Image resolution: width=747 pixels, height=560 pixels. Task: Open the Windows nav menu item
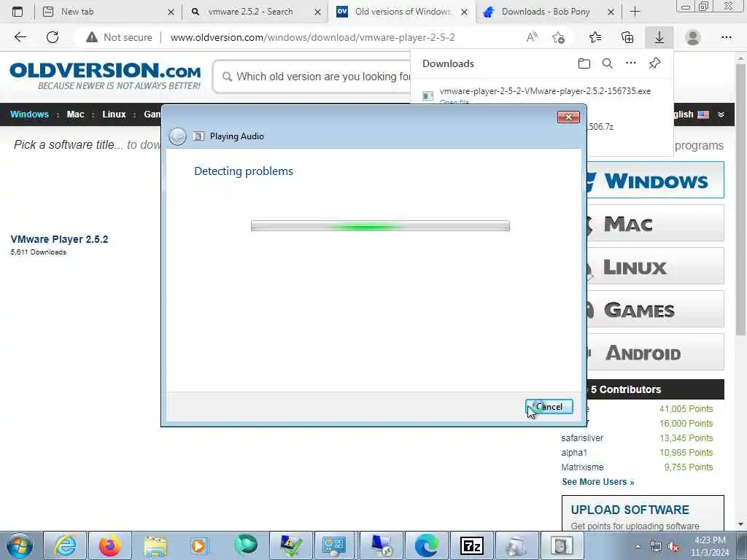tap(29, 114)
